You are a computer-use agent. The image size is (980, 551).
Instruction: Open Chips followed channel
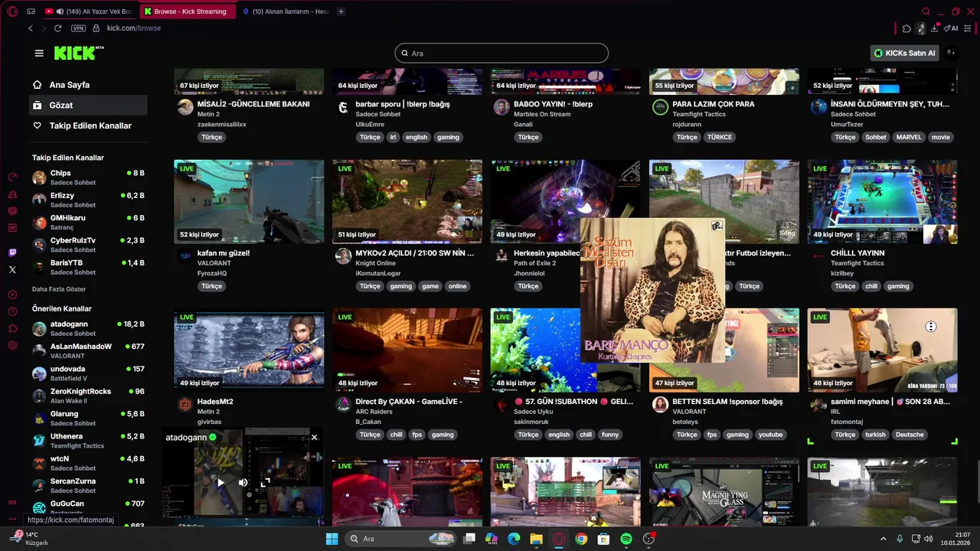[x=88, y=178]
